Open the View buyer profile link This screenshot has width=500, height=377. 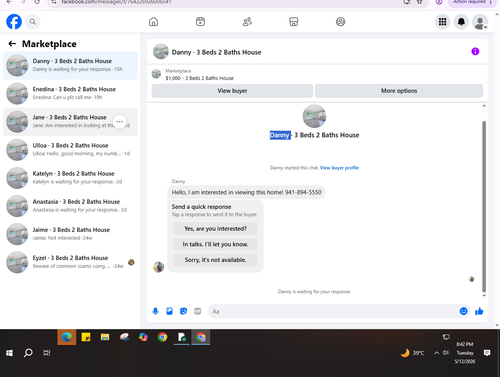pyautogui.click(x=339, y=168)
